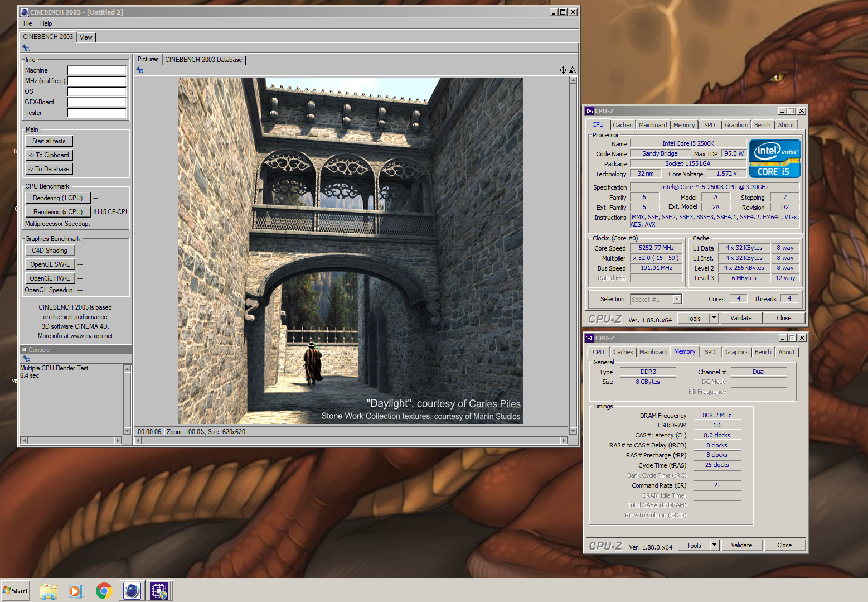The width and height of the screenshot is (868, 602).
Task: Select the CPU-Z taskbar icon
Action: coord(159,591)
